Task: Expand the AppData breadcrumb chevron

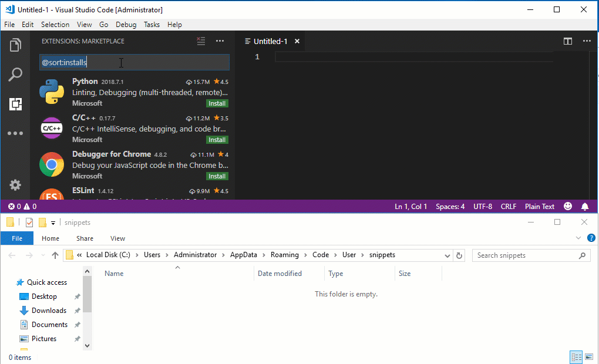Action: tap(264, 255)
